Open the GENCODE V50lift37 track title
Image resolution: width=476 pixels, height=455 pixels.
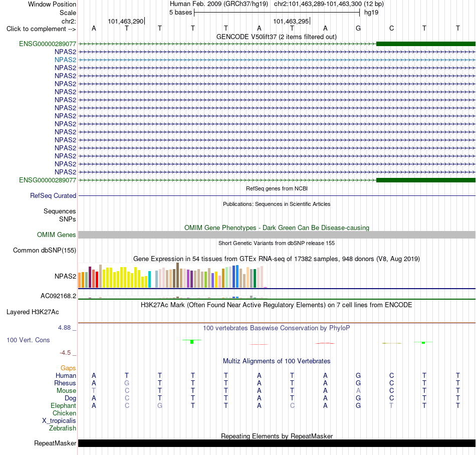[276, 37]
